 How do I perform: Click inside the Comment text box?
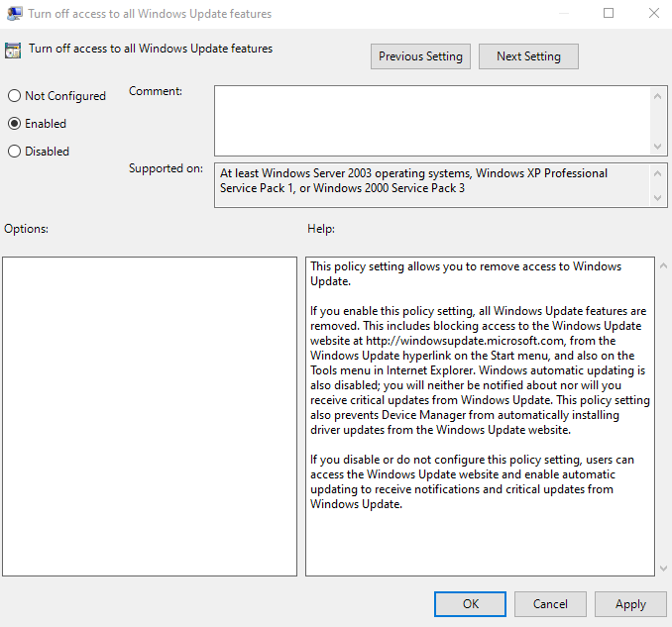[x=432, y=121]
